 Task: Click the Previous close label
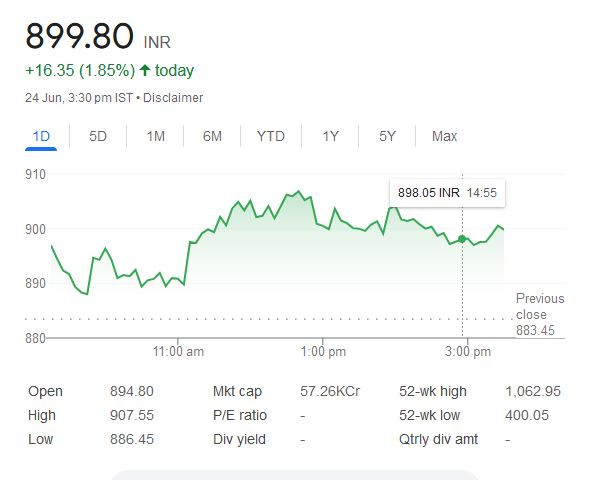539,305
